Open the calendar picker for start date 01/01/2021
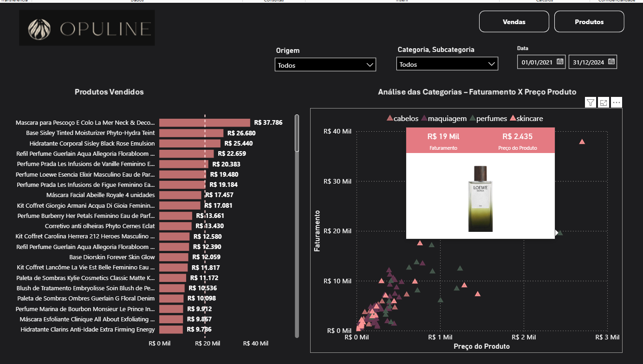The width and height of the screenshot is (643, 364). point(560,62)
